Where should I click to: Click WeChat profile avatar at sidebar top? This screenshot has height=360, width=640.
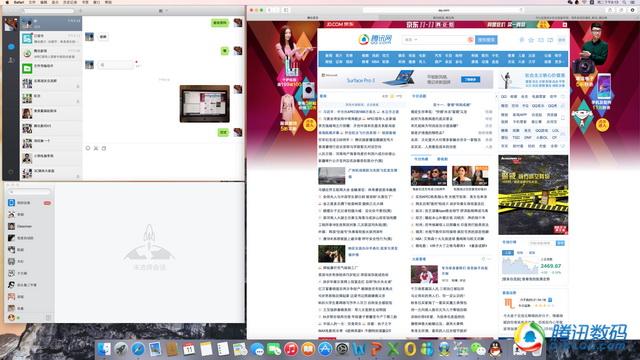pos(11,24)
